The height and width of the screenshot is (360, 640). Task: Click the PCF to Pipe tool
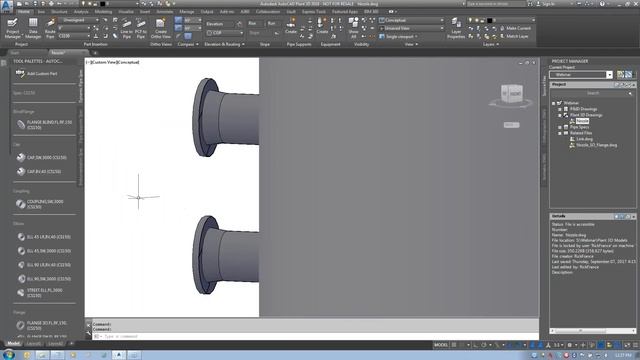[x=140, y=28]
